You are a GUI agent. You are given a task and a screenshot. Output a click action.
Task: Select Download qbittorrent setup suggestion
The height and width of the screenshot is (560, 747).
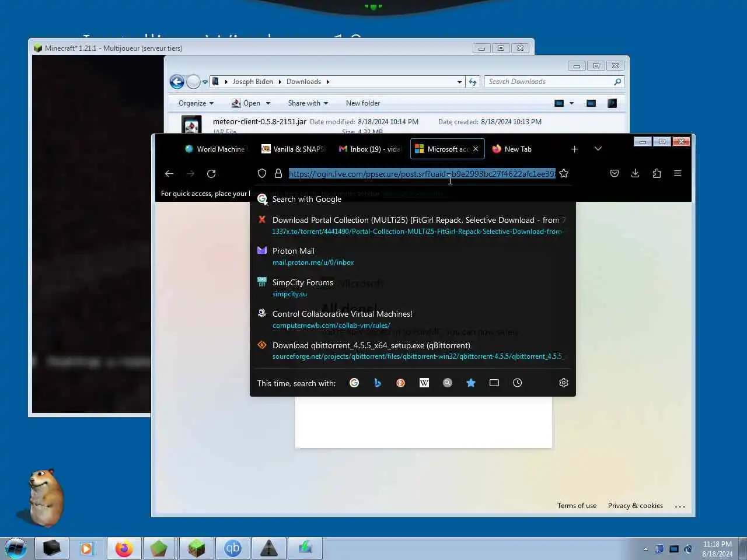[x=413, y=351]
